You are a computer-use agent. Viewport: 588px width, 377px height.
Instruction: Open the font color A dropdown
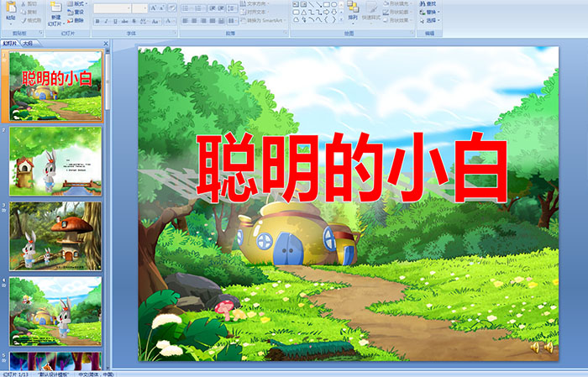tap(170, 21)
